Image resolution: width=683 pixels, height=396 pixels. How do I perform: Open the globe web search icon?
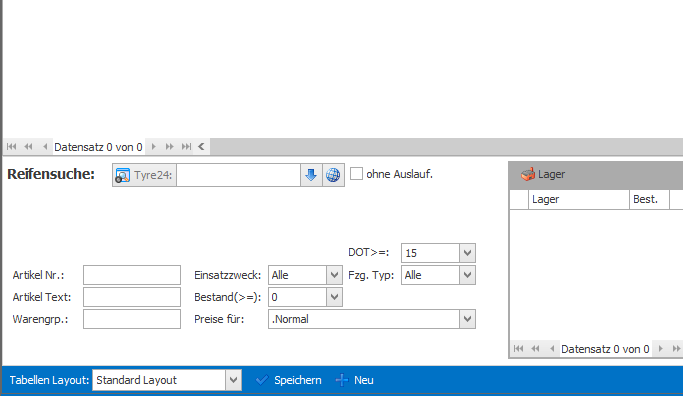coord(333,175)
